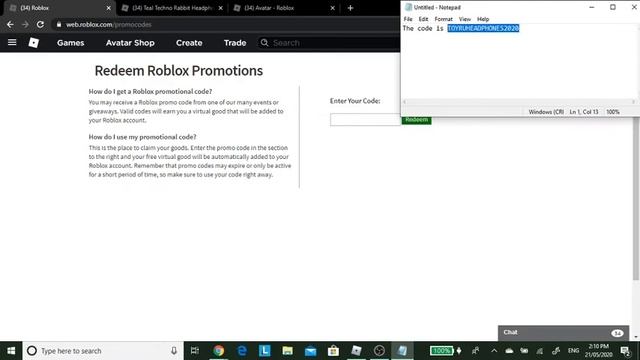Open the blue L app on taskbar

(x=264, y=351)
